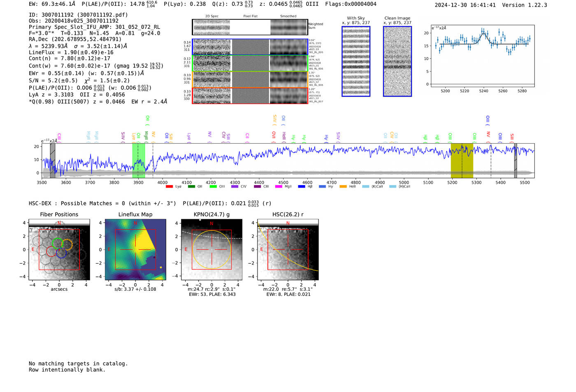
Task: Select the red fiber circle in Fiber Positions
Action: pyautogui.click(x=52, y=251)
